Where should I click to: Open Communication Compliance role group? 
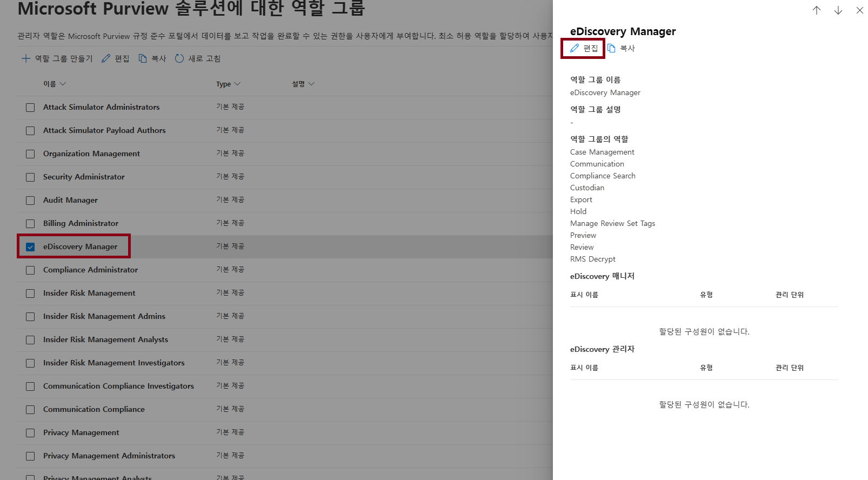coord(94,409)
